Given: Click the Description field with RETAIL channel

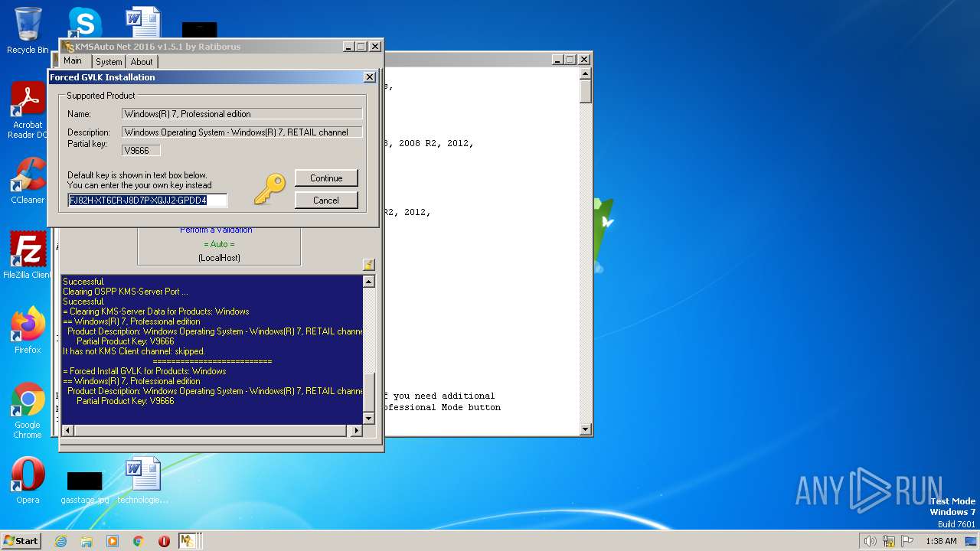Looking at the screenshot, I should [x=242, y=132].
